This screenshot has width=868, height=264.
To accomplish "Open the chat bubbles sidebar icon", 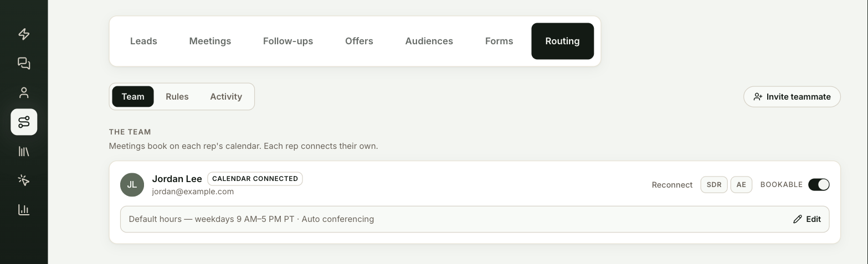I will click(24, 64).
